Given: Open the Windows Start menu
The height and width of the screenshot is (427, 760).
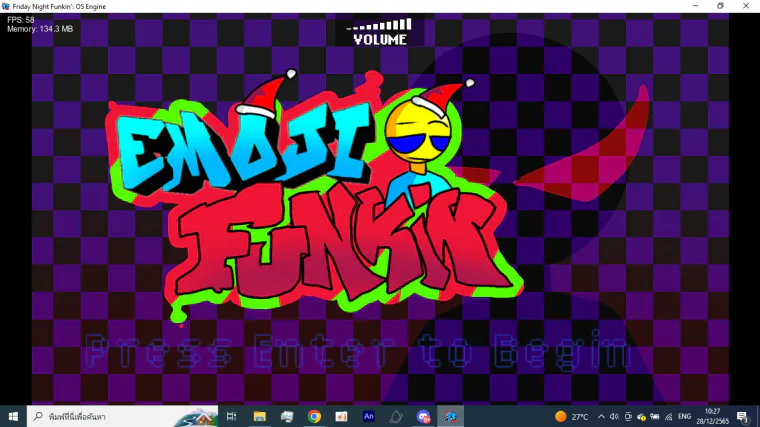Looking at the screenshot, I should pos(13,416).
